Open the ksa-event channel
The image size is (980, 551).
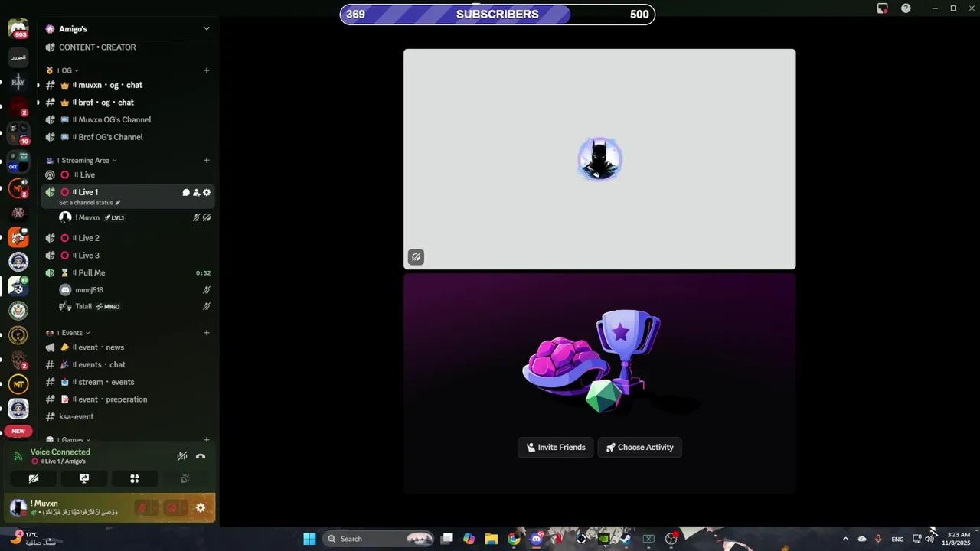coord(128,417)
